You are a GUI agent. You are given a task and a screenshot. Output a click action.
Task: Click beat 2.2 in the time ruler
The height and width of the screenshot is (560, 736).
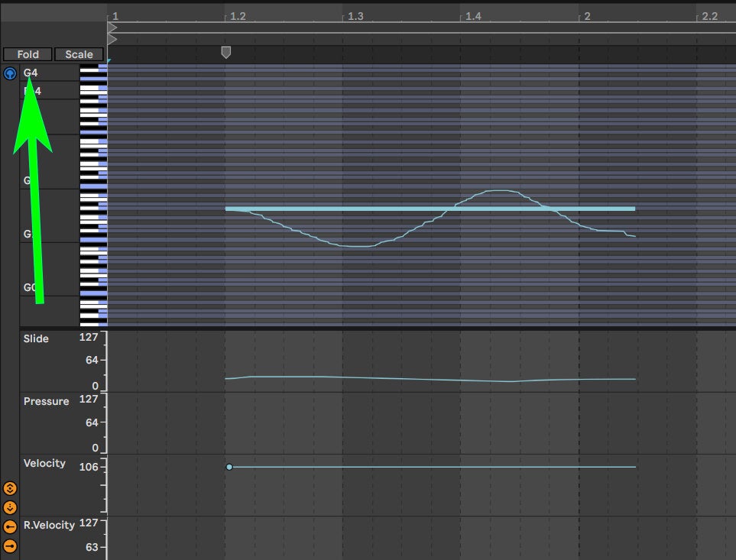[x=710, y=16]
